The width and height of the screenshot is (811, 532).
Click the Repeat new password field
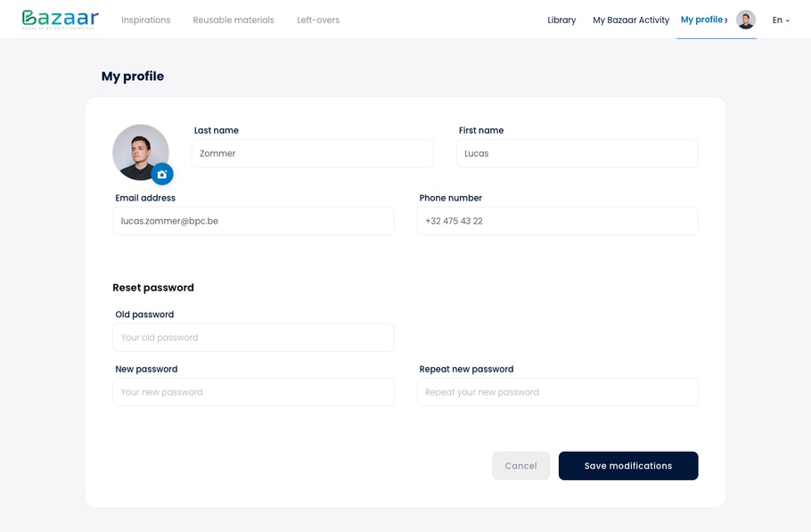[557, 392]
